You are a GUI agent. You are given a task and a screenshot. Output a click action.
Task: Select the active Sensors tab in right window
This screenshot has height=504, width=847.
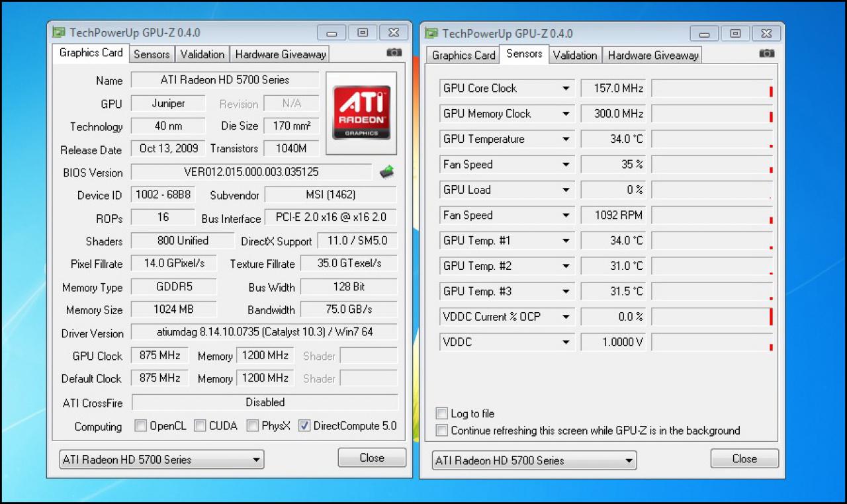(524, 54)
